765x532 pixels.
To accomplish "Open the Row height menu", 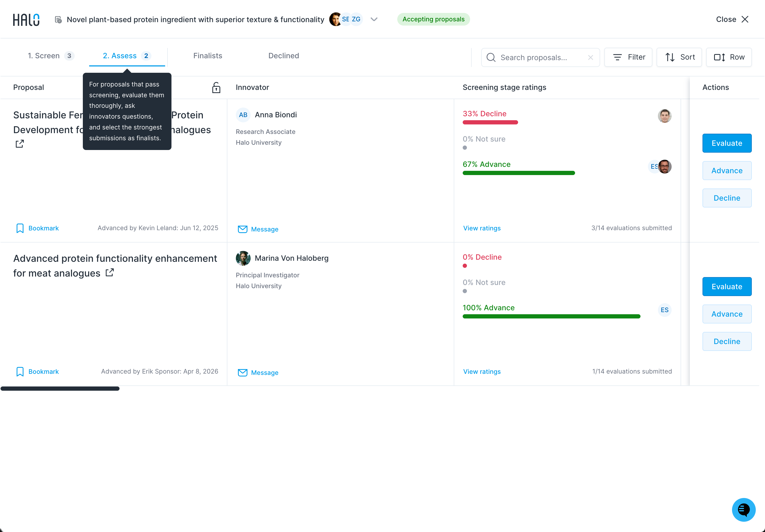I will click(x=729, y=57).
